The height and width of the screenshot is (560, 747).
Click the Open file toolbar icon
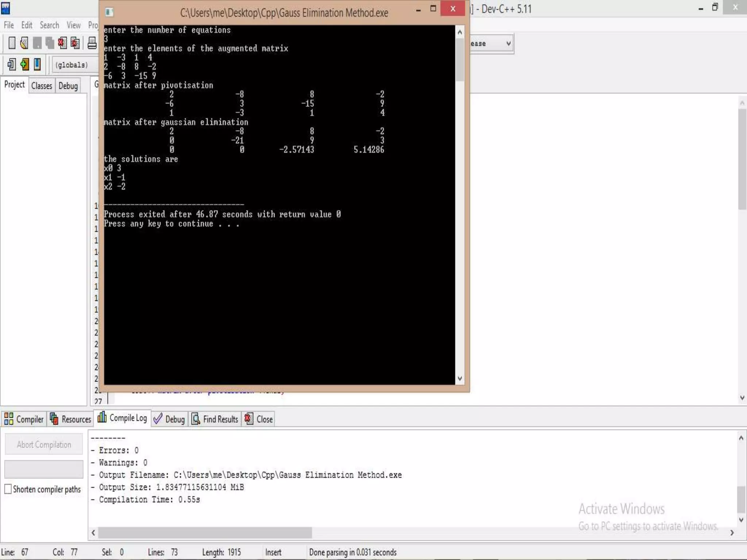tap(24, 43)
